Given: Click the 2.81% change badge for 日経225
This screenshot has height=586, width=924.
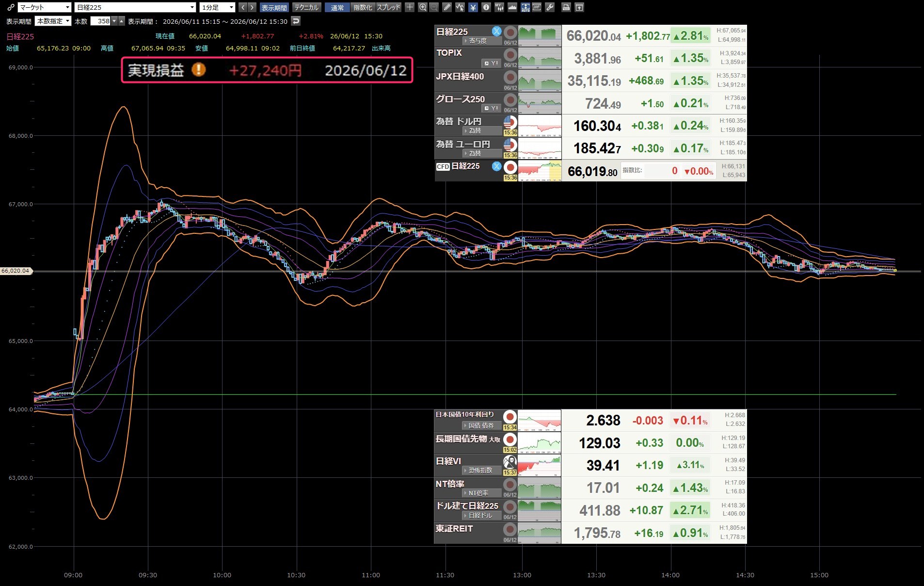Looking at the screenshot, I should pos(690,35).
